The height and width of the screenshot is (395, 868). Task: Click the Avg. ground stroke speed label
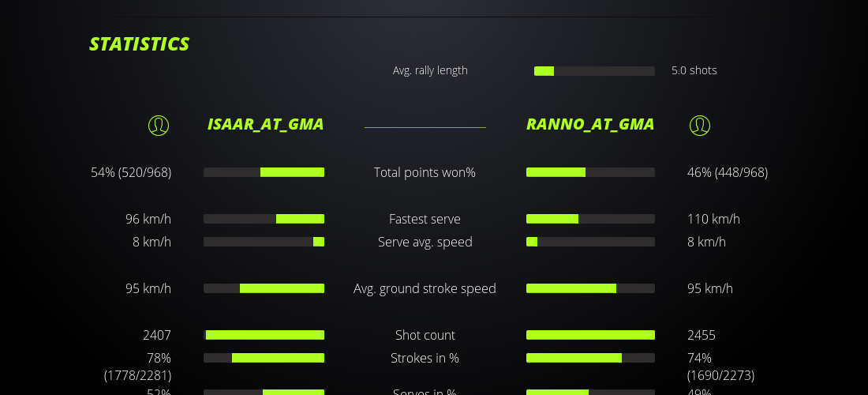click(x=425, y=288)
